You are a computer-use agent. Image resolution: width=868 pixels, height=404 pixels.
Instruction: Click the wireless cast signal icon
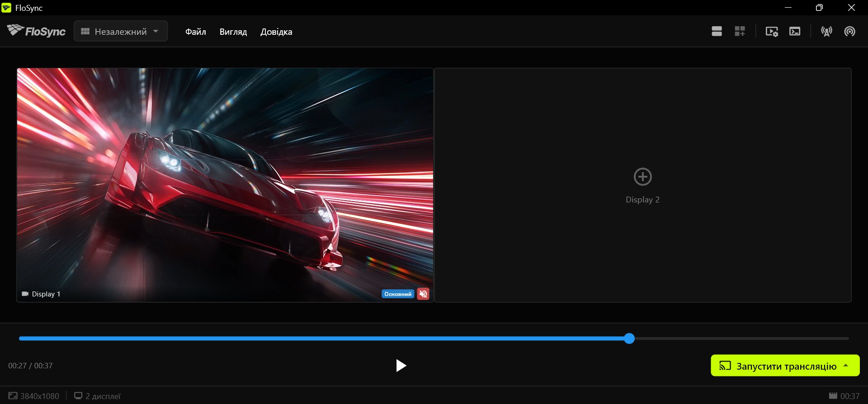tap(850, 31)
